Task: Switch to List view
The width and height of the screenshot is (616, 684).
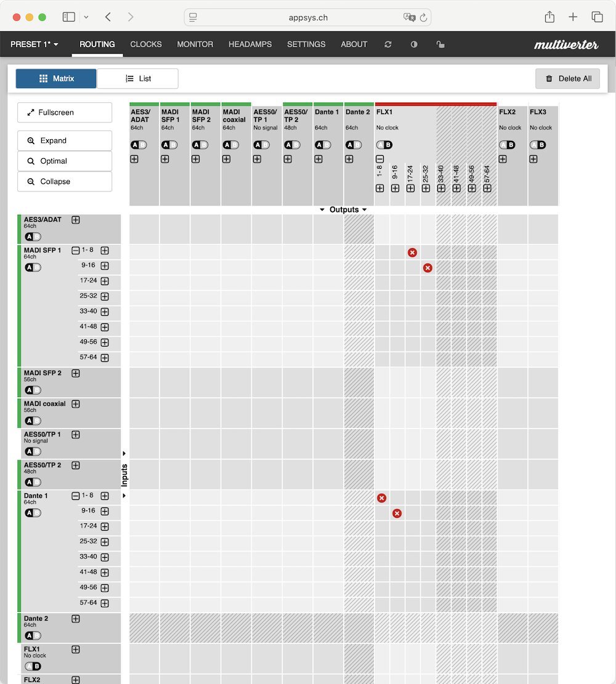Action: pyautogui.click(x=137, y=79)
